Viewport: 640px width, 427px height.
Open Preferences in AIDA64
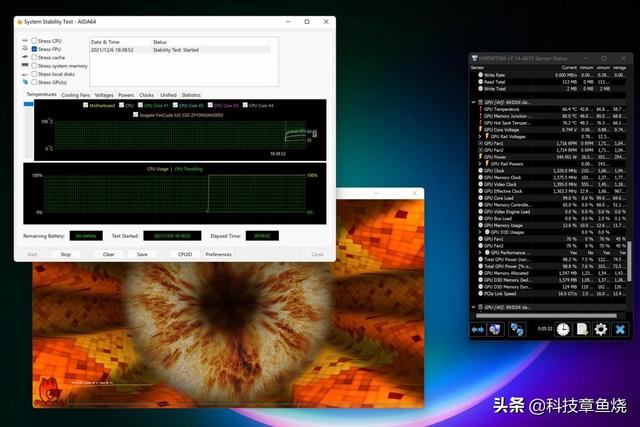click(x=218, y=254)
